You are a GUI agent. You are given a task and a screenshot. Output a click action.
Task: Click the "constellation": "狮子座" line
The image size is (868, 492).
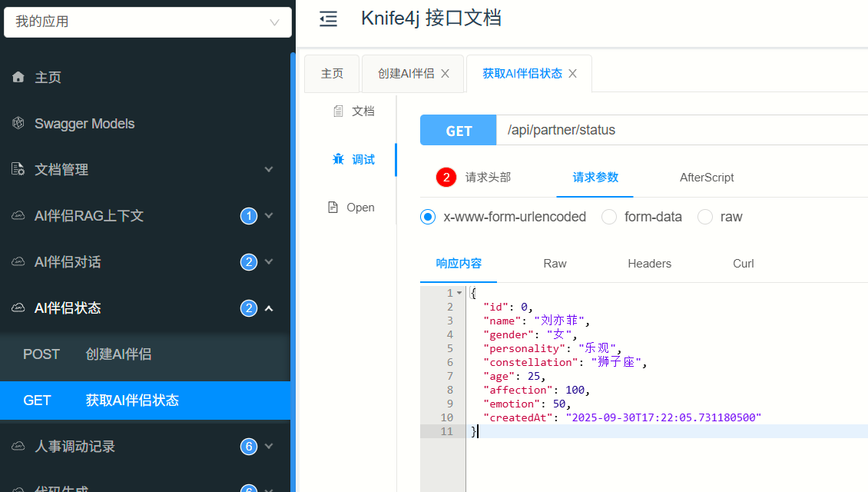click(x=565, y=362)
